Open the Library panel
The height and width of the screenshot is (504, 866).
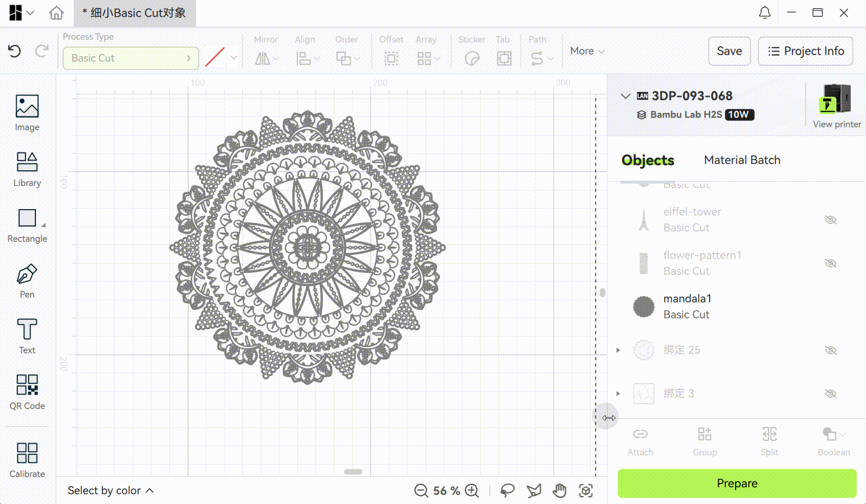click(27, 169)
